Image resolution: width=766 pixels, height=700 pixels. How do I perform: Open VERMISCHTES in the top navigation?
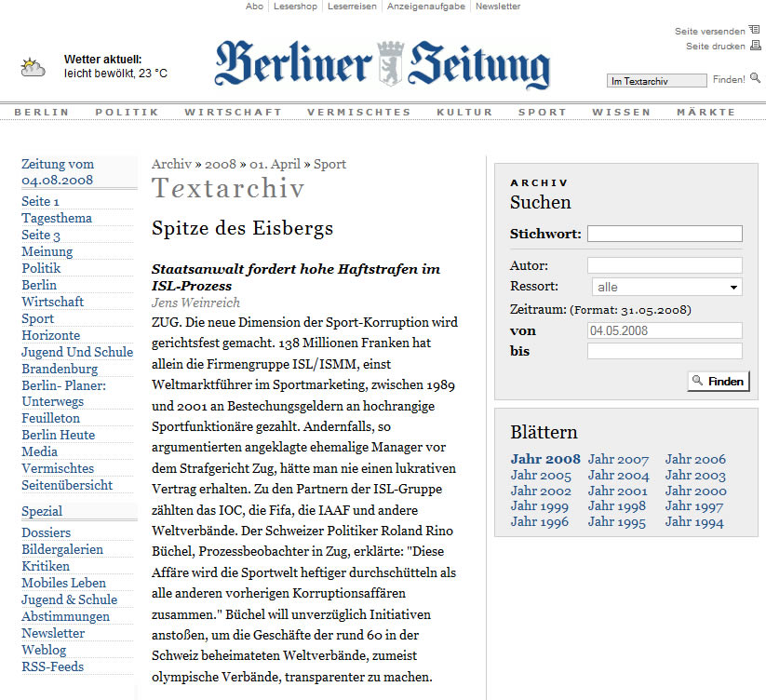(359, 112)
